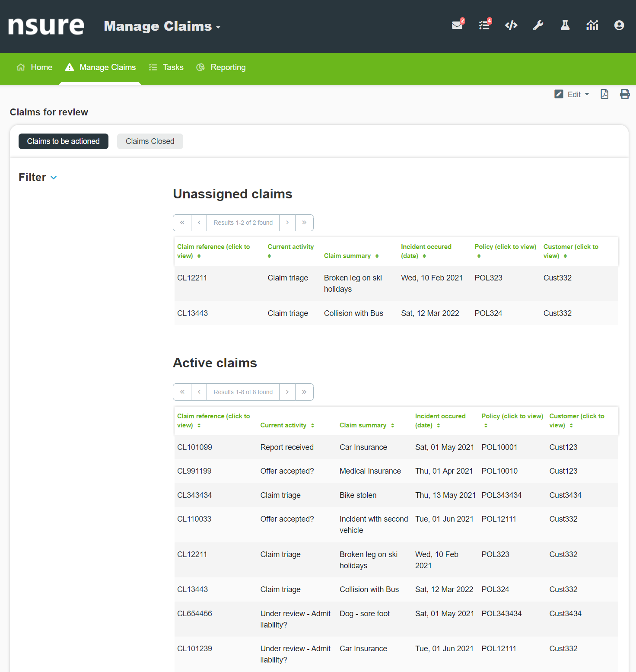Switch to the Claims Closed tab
The width and height of the screenshot is (636, 672).
pyautogui.click(x=150, y=141)
